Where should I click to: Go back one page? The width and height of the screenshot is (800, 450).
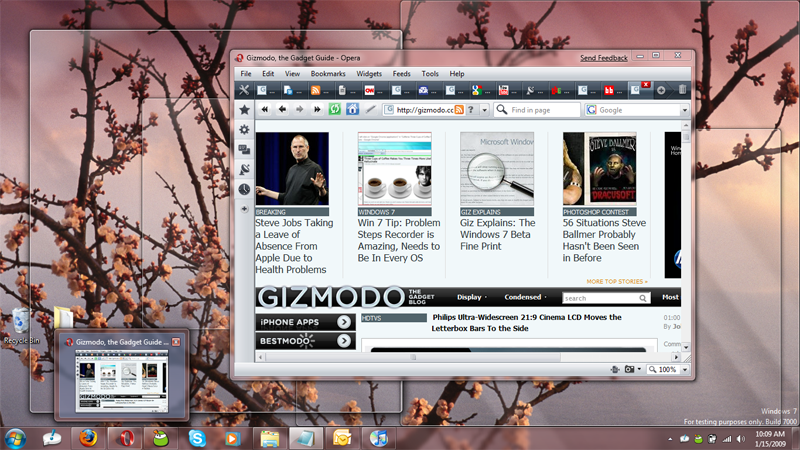(282, 109)
